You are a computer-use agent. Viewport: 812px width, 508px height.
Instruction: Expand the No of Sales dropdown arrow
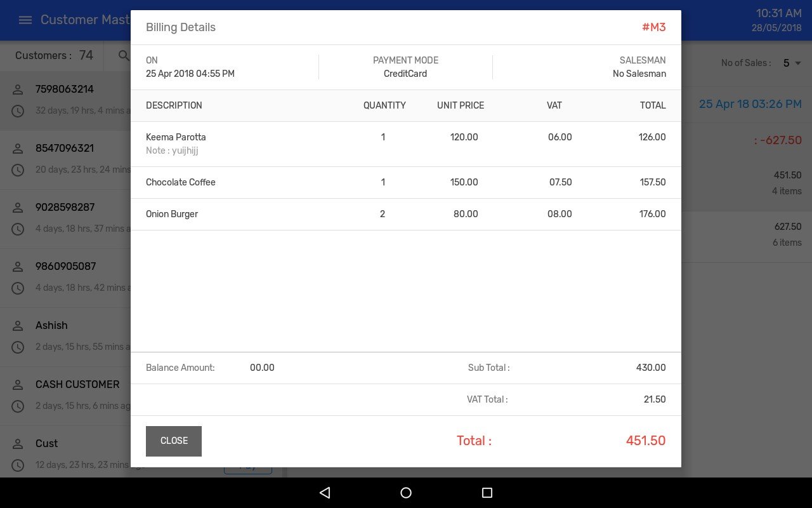[x=798, y=63]
